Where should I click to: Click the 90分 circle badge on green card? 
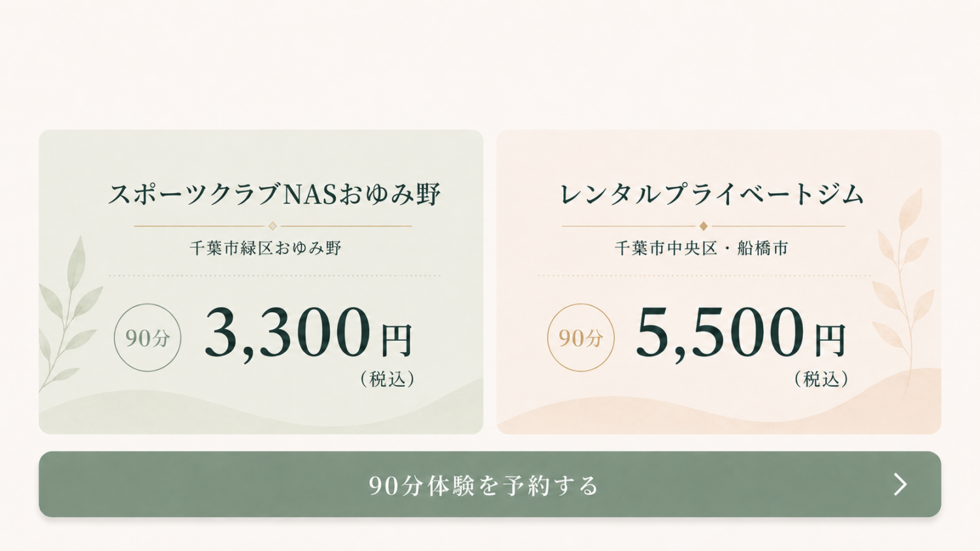pos(148,338)
